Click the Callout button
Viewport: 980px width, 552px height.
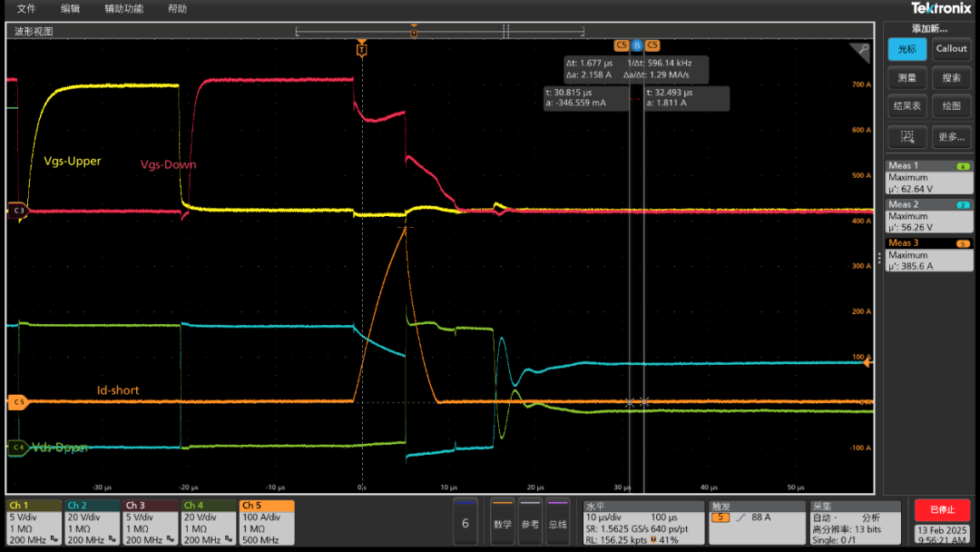click(950, 49)
